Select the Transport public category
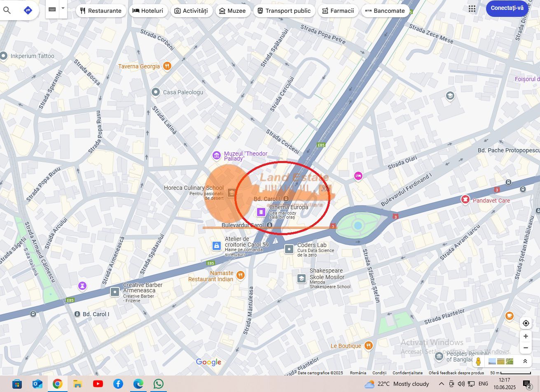Image resolution: width=540 pixels, height=392 pixels. point(284,11)
